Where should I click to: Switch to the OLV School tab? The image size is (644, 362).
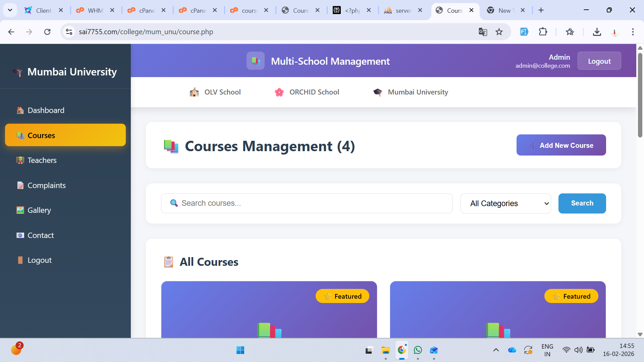[215, 92]
